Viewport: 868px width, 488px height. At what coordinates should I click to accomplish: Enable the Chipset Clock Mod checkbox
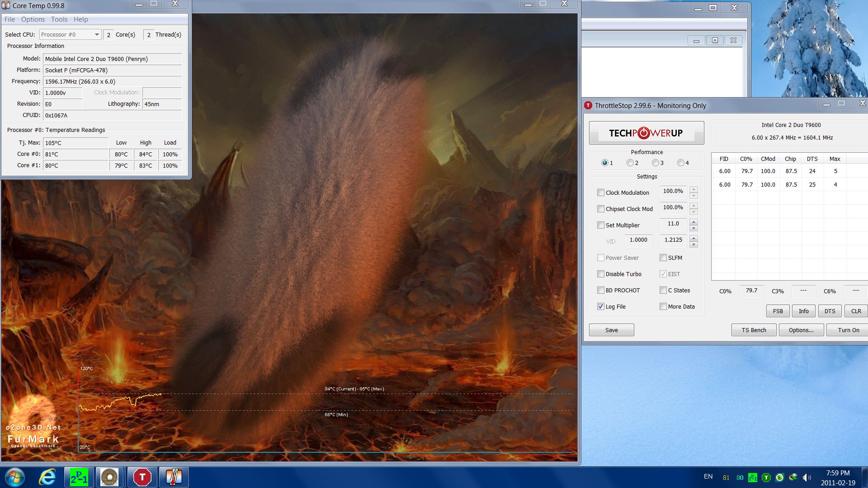pos(601,209)
